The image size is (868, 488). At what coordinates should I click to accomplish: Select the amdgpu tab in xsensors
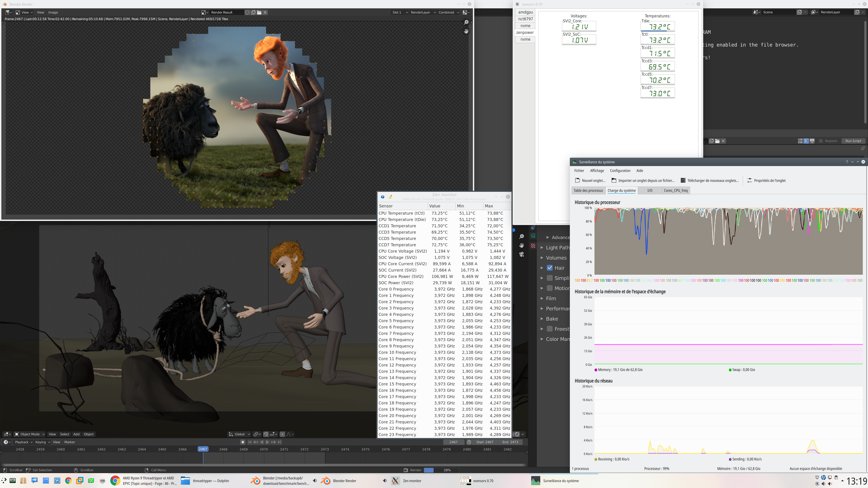tap(525, 12)
